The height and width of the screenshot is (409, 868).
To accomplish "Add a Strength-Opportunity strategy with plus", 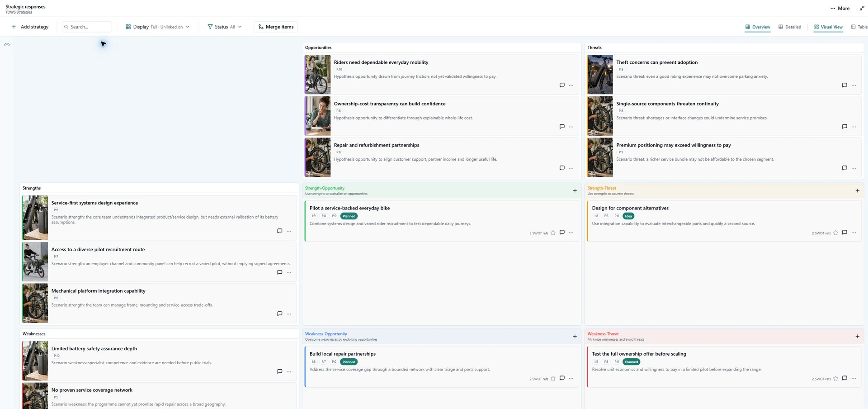I will (x=575, y=190).
